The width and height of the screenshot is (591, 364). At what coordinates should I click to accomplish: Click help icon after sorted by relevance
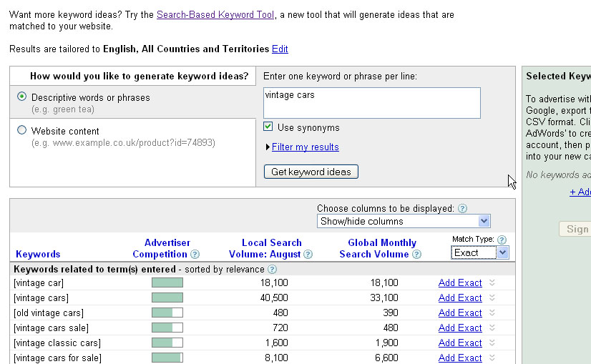point(271,270)
